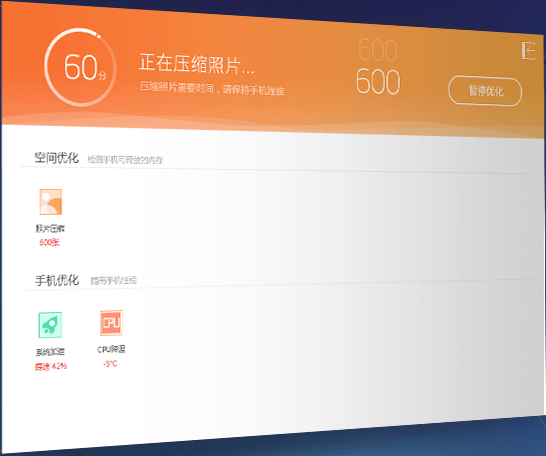546x456 pixels.
Task: Click the solid white 600 counter in the header
Action: [x=378, y=82]
